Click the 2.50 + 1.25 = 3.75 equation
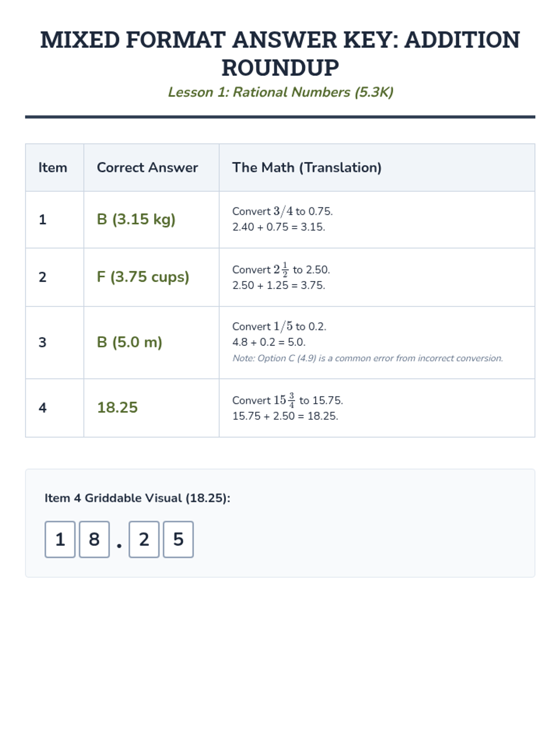Image resolution: width=560 pixels, height=747 pixels. click(x=279, y=285)
